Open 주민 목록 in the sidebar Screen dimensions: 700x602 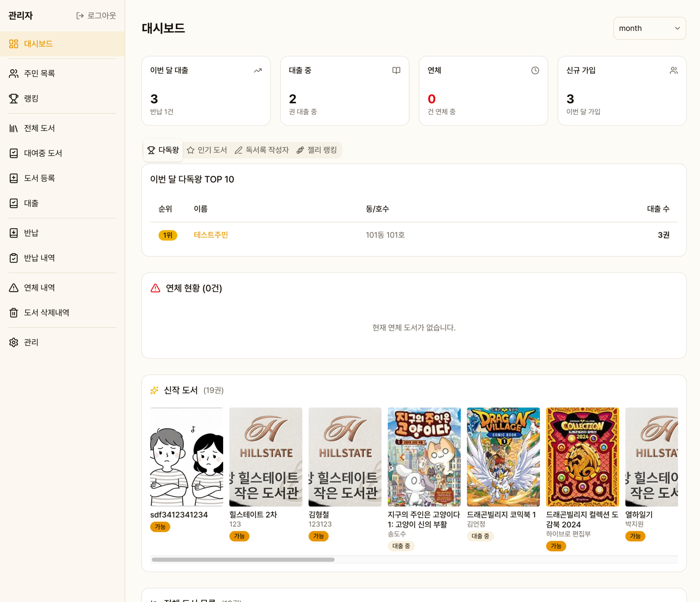[x=40, y=73]
